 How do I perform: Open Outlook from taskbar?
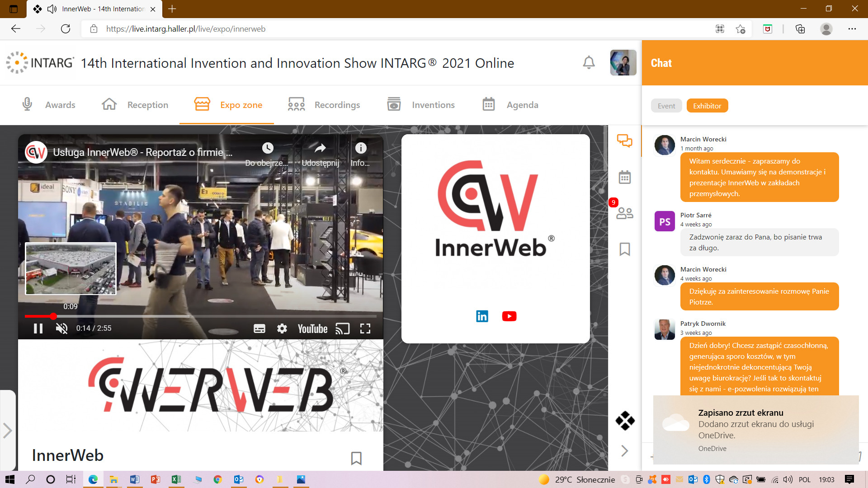point(238,479)
